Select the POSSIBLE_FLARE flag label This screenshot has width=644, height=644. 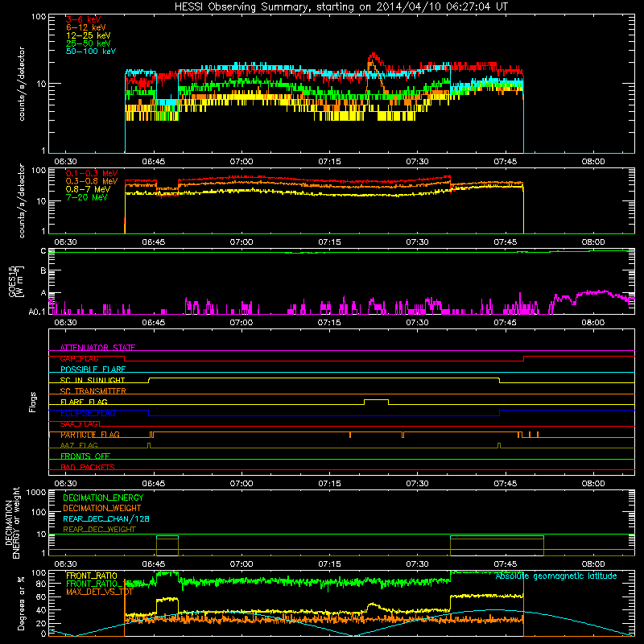[93, 369]
